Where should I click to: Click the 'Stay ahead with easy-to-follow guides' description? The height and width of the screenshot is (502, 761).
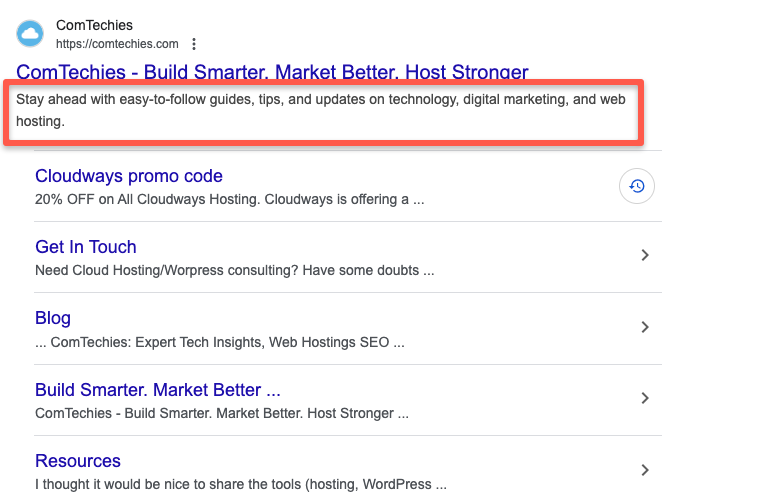pos(321,110)
